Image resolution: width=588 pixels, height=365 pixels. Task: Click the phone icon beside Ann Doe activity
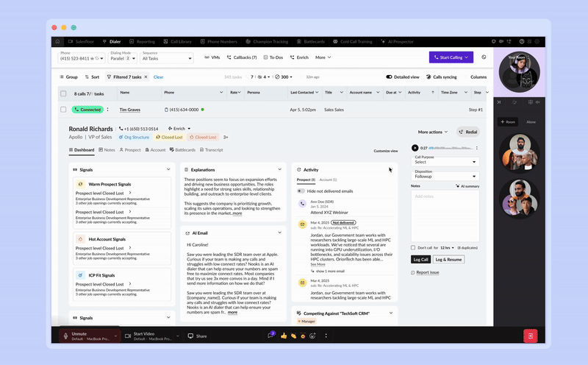[x=302, y=204]
